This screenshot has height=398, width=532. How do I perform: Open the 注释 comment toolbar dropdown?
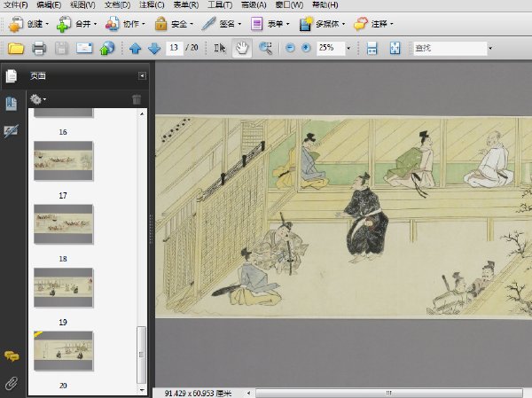coord(373,24)
